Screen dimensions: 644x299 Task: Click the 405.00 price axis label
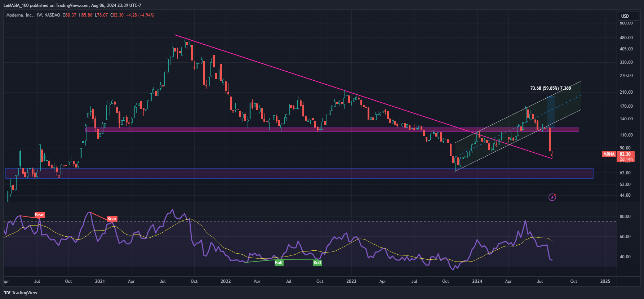coord(626,49)
